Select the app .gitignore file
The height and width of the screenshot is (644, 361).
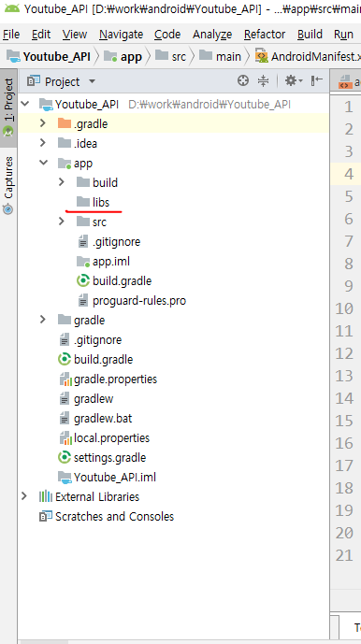pos(116,242)
